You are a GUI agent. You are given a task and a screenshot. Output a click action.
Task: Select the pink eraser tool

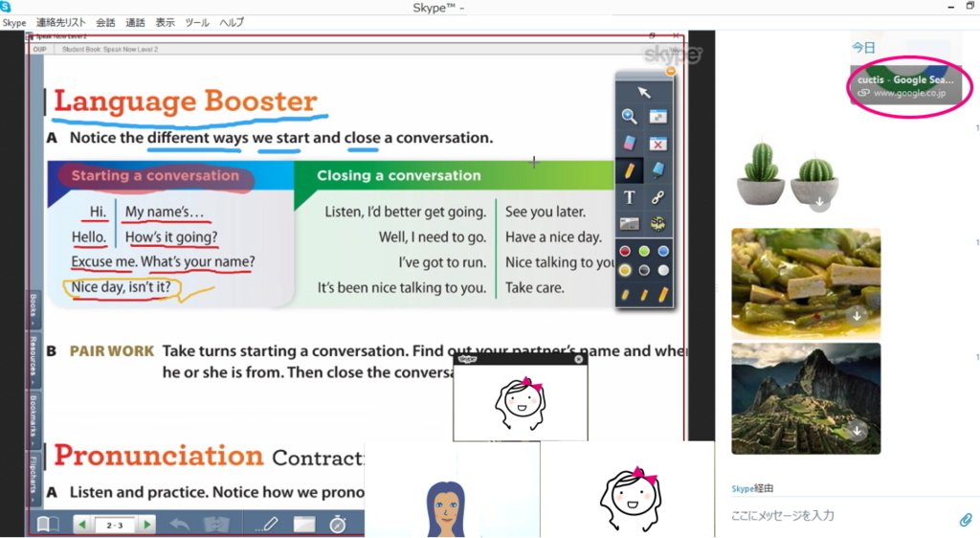pyautogui.click(x=630, y=143)
